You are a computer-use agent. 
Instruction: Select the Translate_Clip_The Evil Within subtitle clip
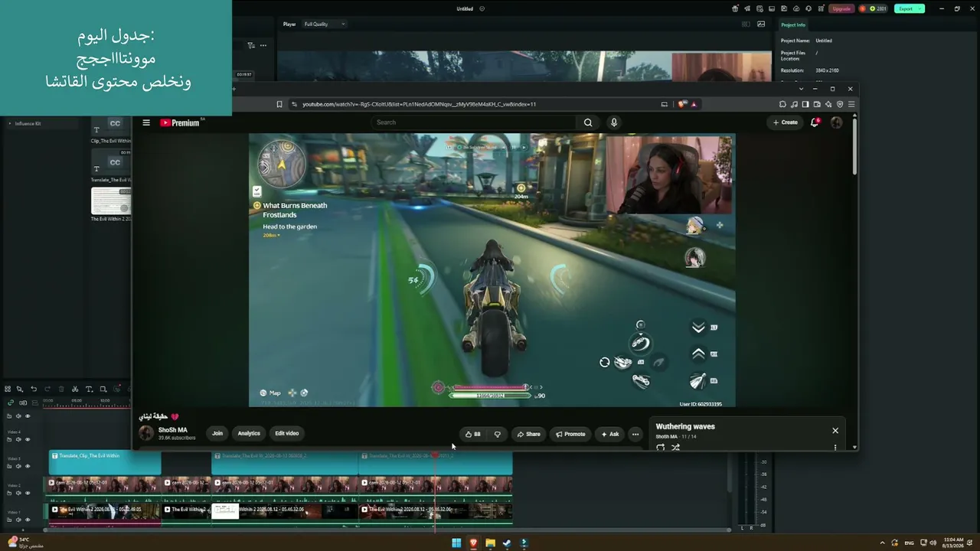(105, 463)
